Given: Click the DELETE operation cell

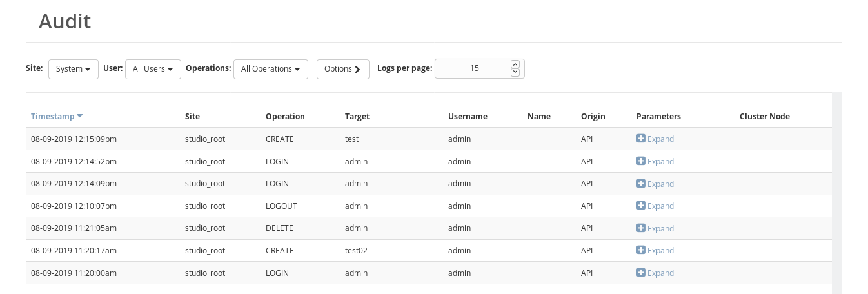Looking at the screenshot, I should [x=279, y=228].
